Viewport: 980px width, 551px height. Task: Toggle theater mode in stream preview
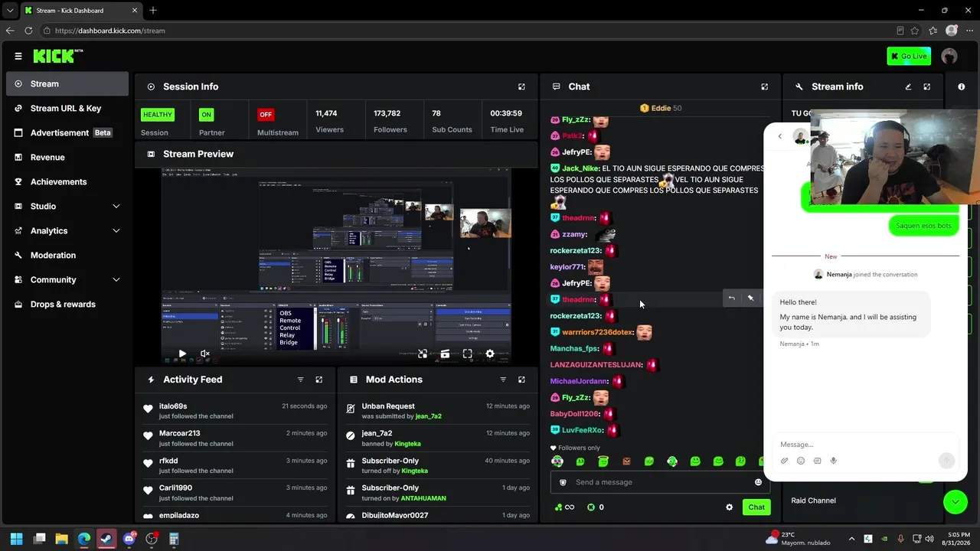(x=445, y=354)
